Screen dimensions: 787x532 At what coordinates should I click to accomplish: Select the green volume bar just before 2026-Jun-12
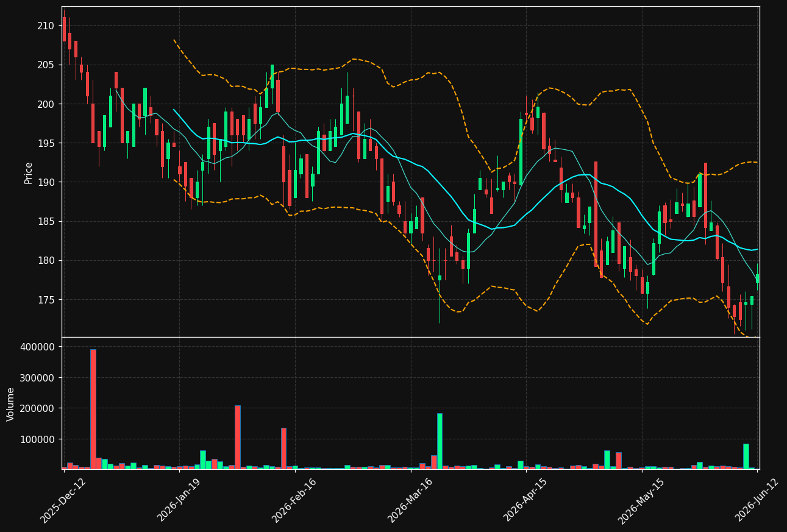[x=746, y=456]
